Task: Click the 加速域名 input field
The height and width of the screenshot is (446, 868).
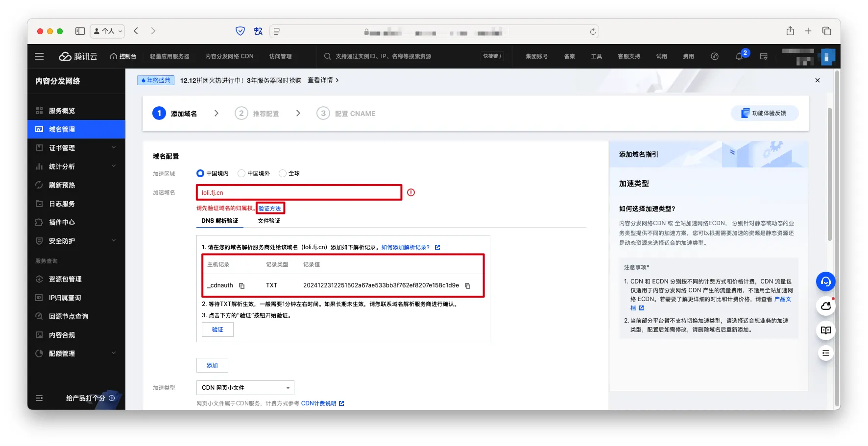Action: click(299, 192)
